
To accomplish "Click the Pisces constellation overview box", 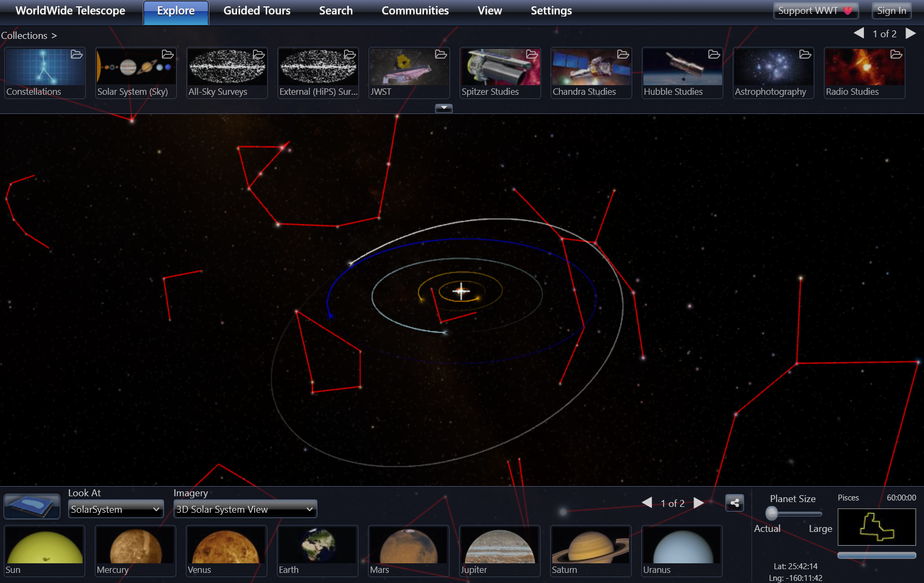I will click(x=876, y=527).
